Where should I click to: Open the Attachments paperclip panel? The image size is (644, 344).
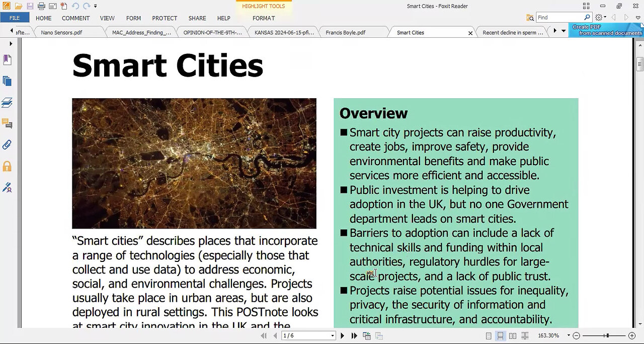click(7, 145)
